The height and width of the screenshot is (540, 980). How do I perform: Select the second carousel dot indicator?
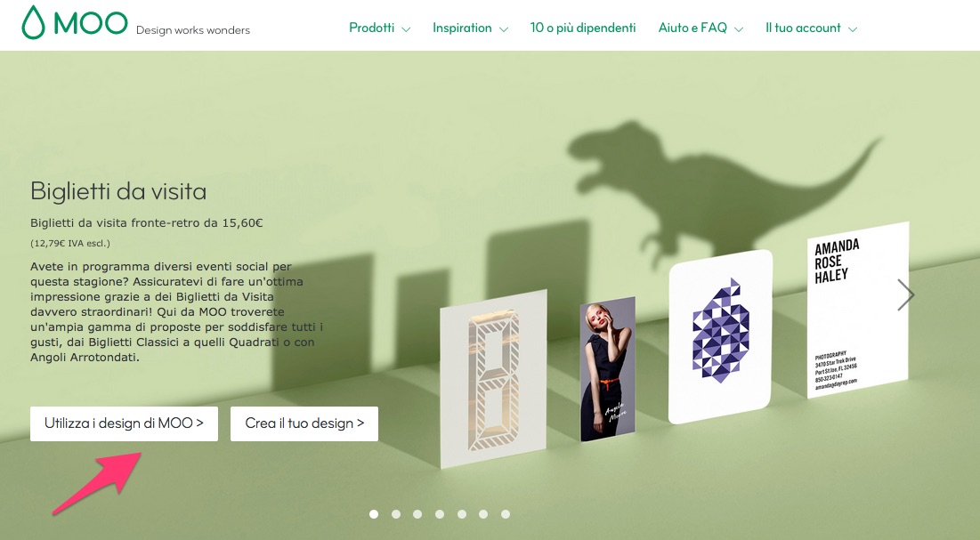tap(395, 513)
